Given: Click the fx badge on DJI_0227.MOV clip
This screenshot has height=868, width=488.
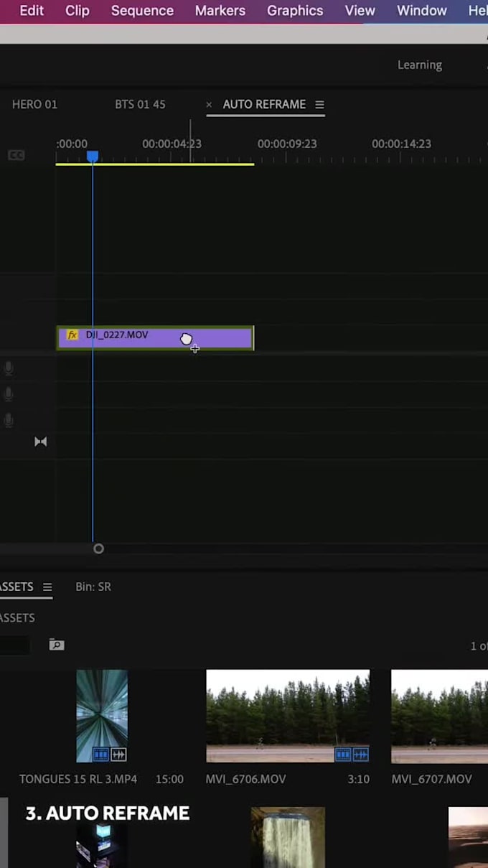Looking at the screenshot, I should pos(72,335).
